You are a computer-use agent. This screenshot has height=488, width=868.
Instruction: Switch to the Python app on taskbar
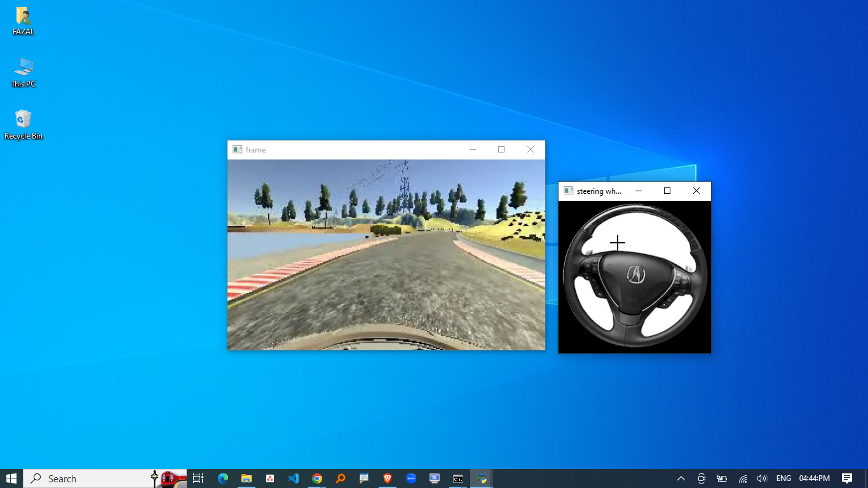[482, 478]
